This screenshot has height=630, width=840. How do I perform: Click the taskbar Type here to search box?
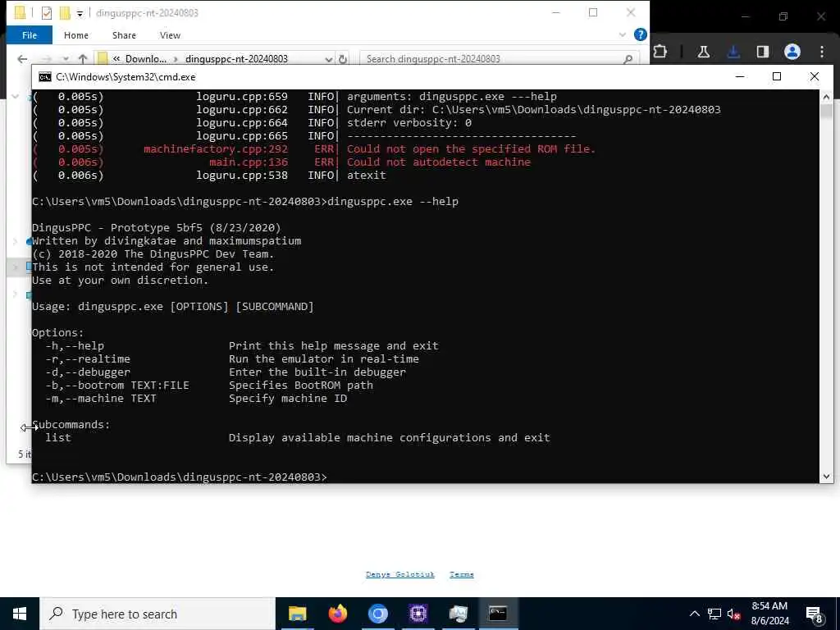click(157, 614)
